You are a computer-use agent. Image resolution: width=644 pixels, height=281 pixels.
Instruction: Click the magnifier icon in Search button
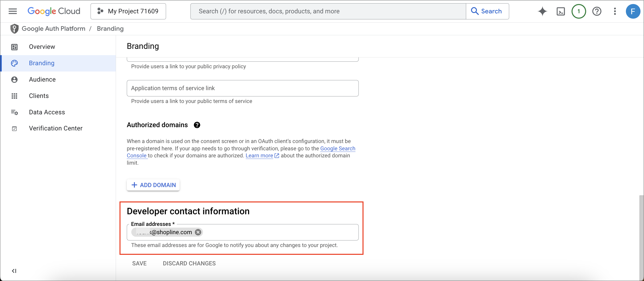(474, 11)
